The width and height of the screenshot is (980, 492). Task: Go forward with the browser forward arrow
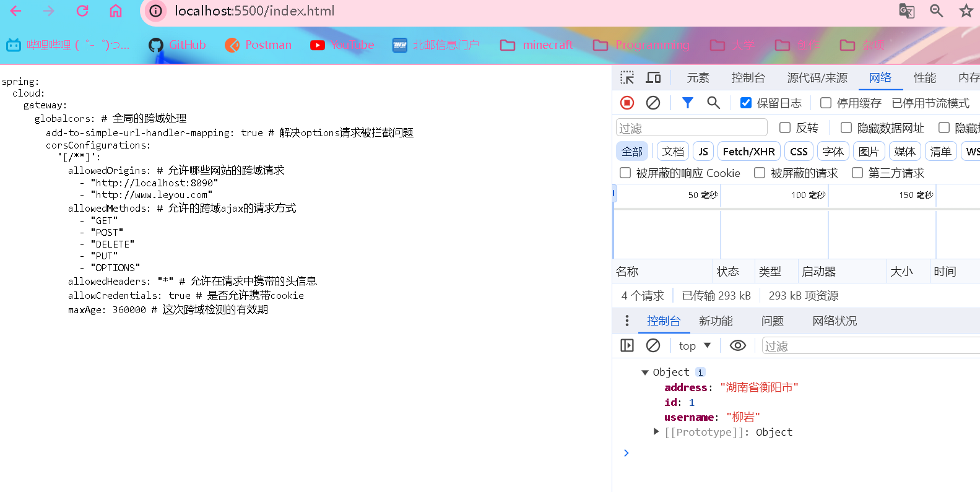49,11
